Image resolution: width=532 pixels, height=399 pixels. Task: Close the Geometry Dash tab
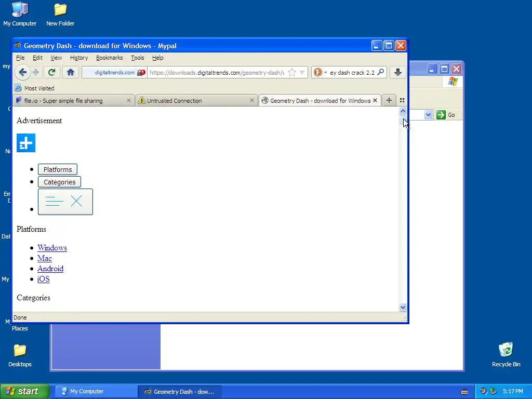click(375, 100)
